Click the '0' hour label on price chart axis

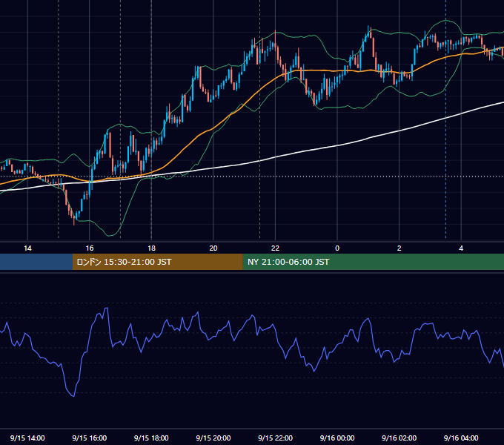pos(337,248)
